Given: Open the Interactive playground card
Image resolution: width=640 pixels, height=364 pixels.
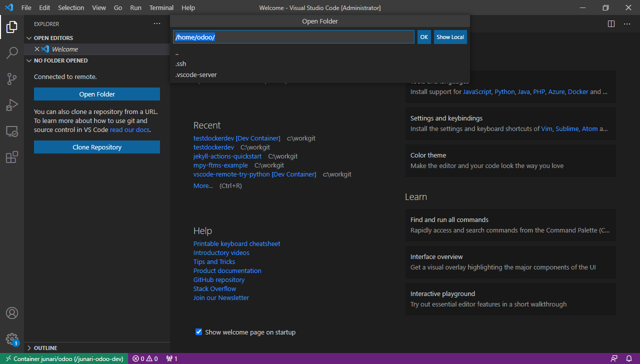Looking at the screenshot, I should click(510, 299).
